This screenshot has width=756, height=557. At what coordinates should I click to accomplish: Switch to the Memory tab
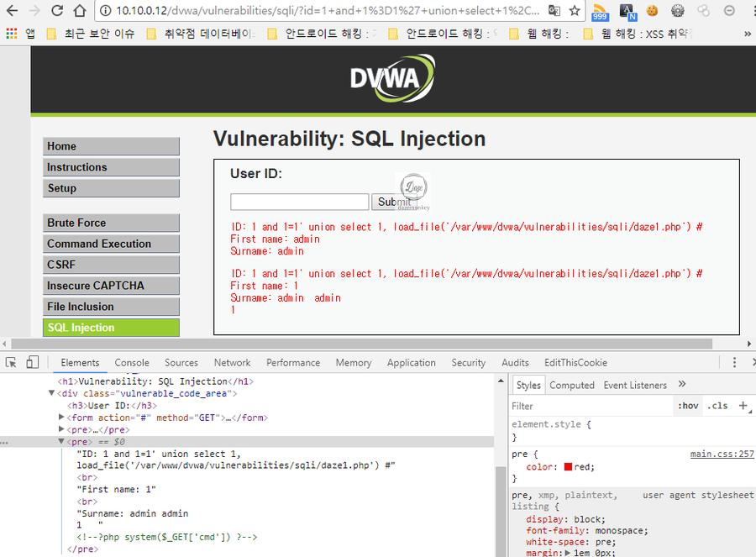(354, 362)
